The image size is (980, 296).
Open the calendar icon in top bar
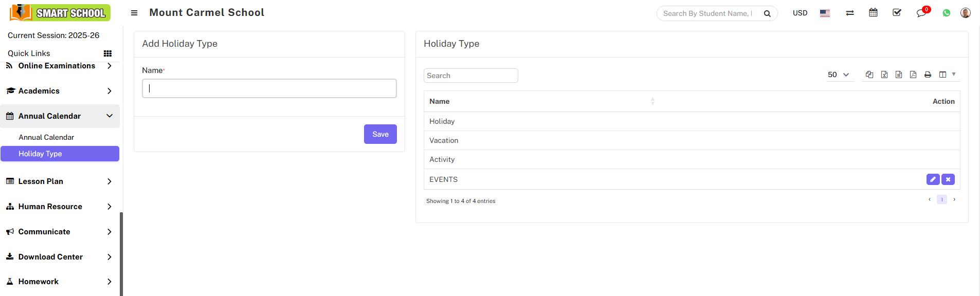click(873, 13)
